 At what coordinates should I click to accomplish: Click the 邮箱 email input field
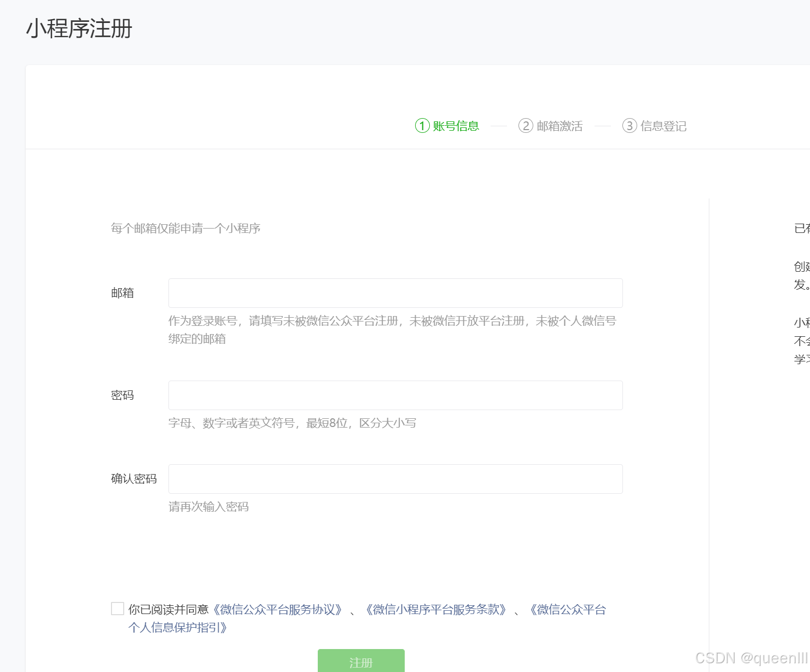tap(395, 293)
